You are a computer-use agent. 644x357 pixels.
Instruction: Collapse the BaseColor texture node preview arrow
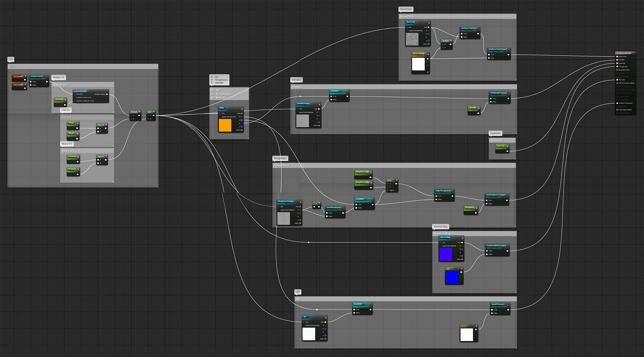(429, 22)
